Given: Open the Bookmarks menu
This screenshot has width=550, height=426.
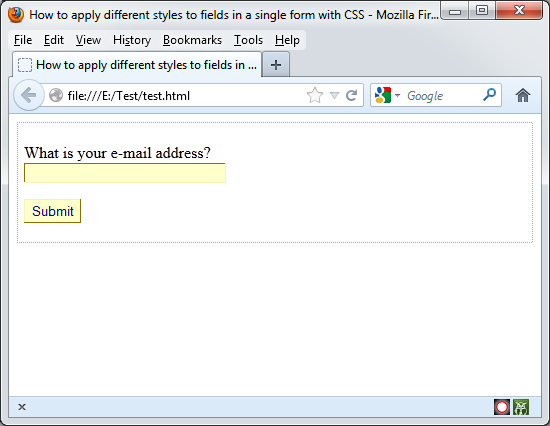Looking at the screenshot, I should tap(192, 40).
